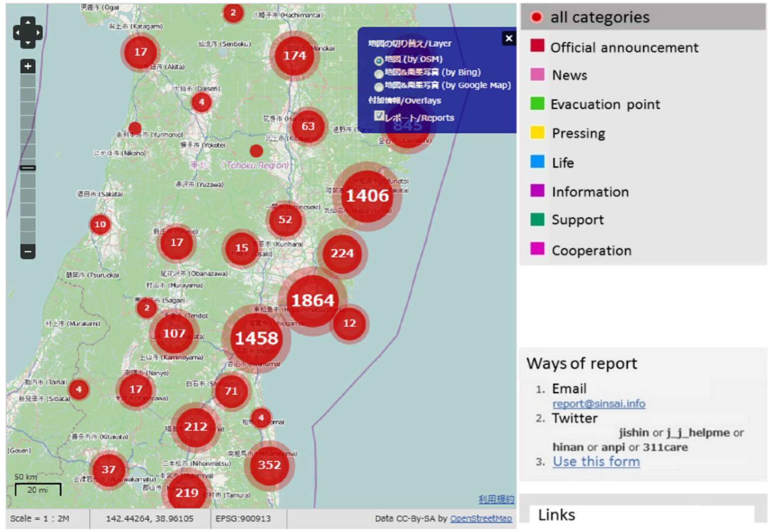Click the Ways of report heading
Screen dimensions: 771x532
click(582, 363)
